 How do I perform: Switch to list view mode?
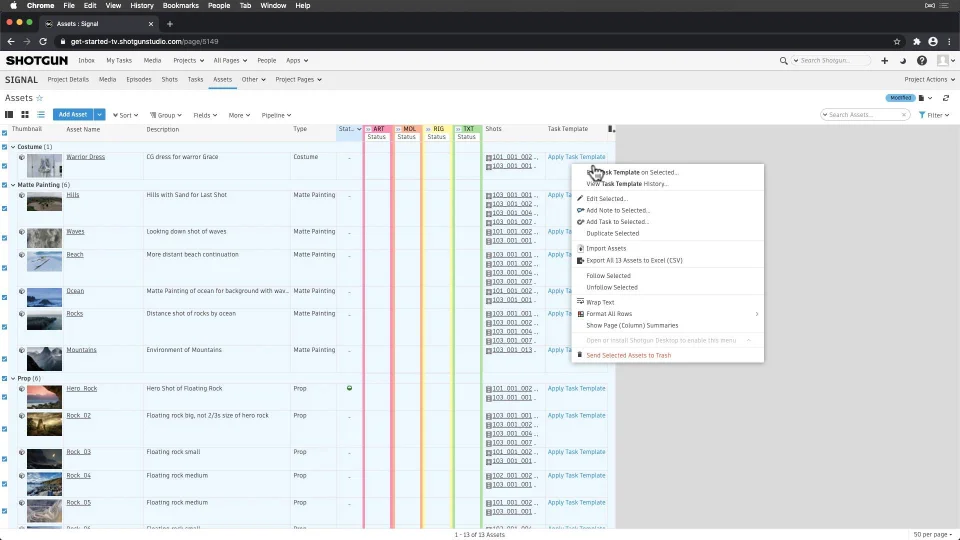pos(41,114)
